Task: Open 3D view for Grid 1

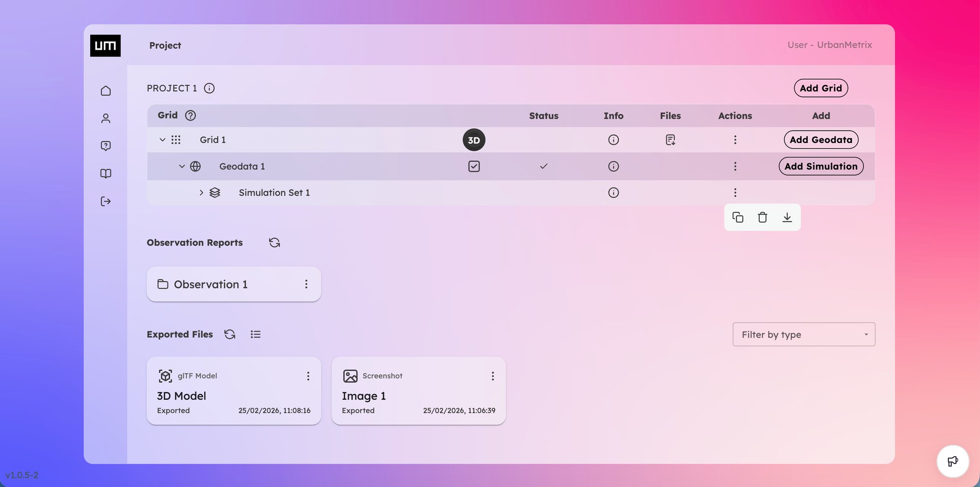Action: (474, 140)
